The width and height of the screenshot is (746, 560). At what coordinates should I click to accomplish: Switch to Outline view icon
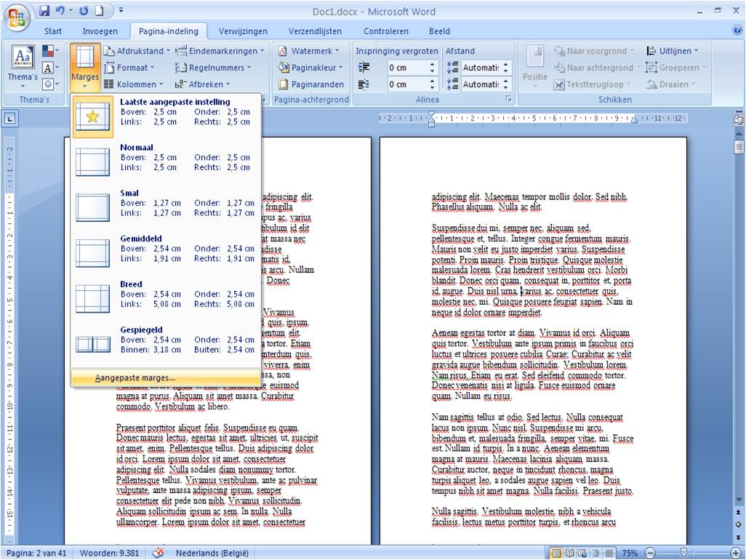tap(595, 553)
